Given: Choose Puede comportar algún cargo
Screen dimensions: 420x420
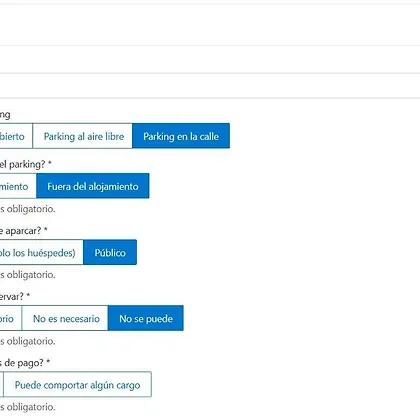Looking at the screenshot, I should (x=77, y=385).
